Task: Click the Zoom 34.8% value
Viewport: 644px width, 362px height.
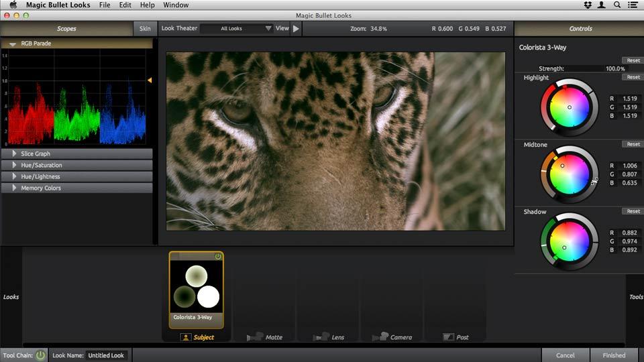Action: click(x=378, y=29)
